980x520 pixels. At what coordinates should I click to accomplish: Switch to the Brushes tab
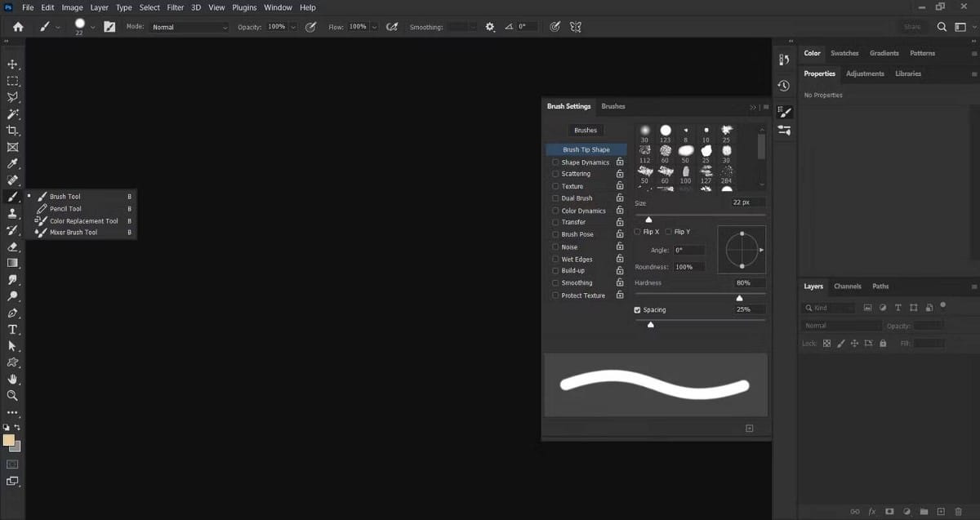coord(612,106)
